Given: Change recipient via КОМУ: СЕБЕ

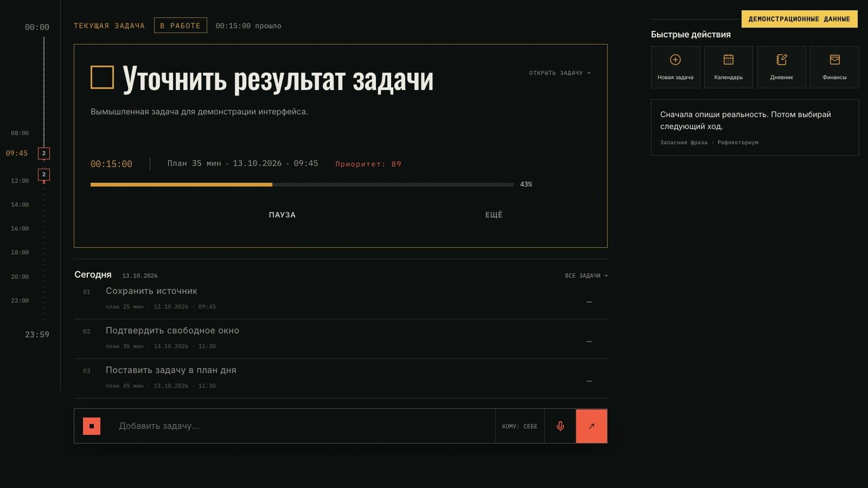Looking at the screenshot, I should click(x=520, y=426).
